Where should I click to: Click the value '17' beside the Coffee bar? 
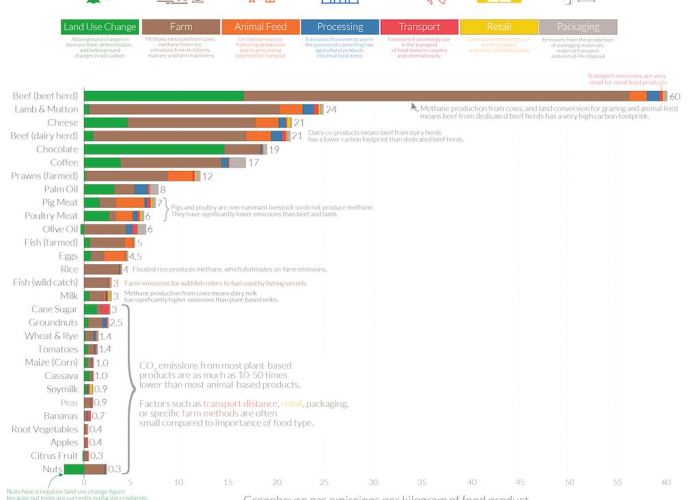point(254,163)
